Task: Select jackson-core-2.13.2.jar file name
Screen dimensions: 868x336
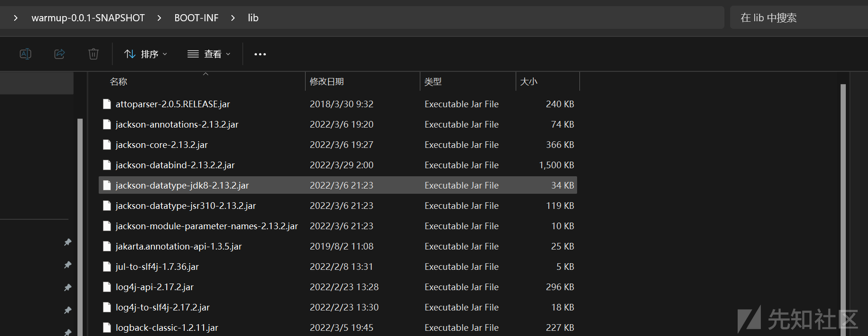Action: tap(162, 145)
